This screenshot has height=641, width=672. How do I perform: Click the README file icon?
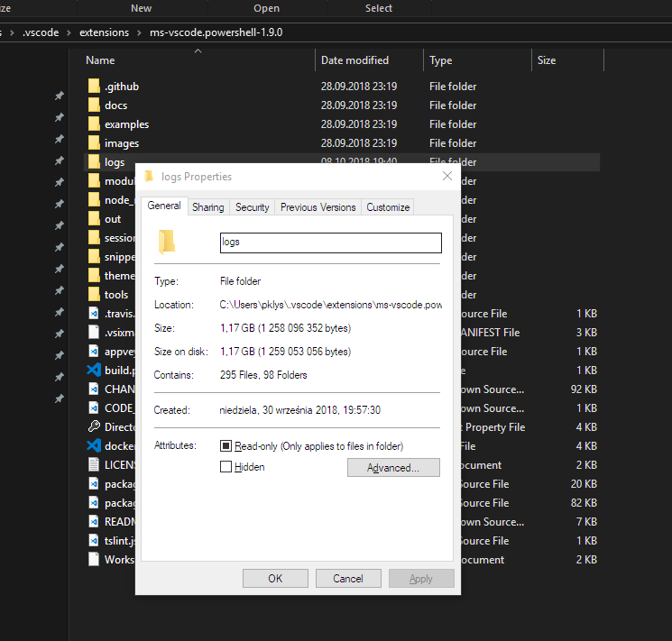(94, 521)
